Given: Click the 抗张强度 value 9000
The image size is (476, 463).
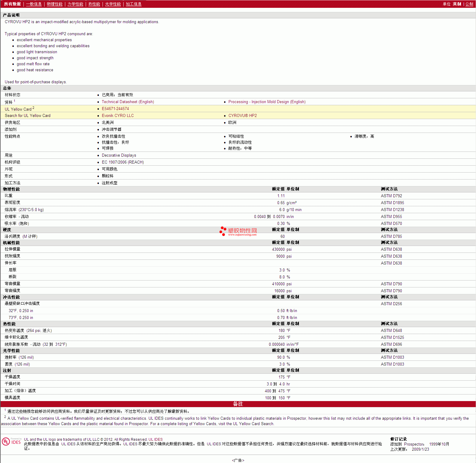Looking at the screenshot, I should click(280, 256).
